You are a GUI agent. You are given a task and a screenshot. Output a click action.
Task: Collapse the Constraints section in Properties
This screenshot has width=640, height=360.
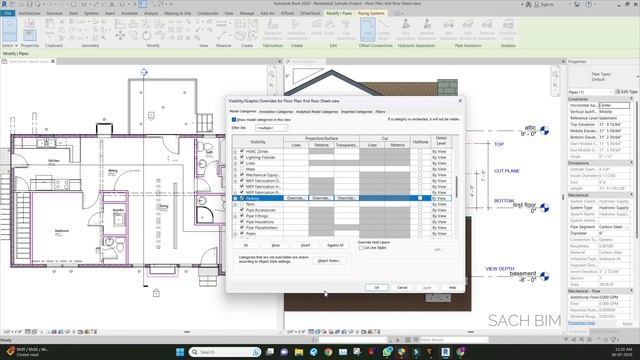click(631, 99)
